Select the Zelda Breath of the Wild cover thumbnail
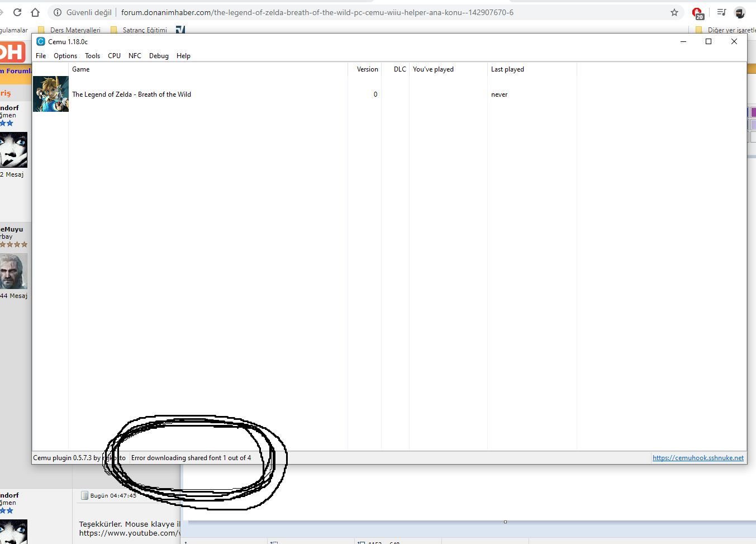756x544 pixels. [x=51, y=94]
